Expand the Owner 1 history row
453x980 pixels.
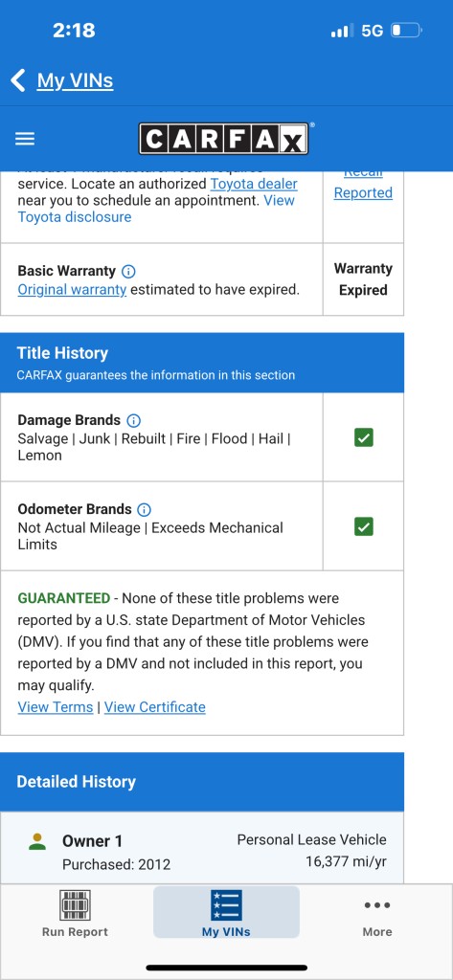coord(202,848)
